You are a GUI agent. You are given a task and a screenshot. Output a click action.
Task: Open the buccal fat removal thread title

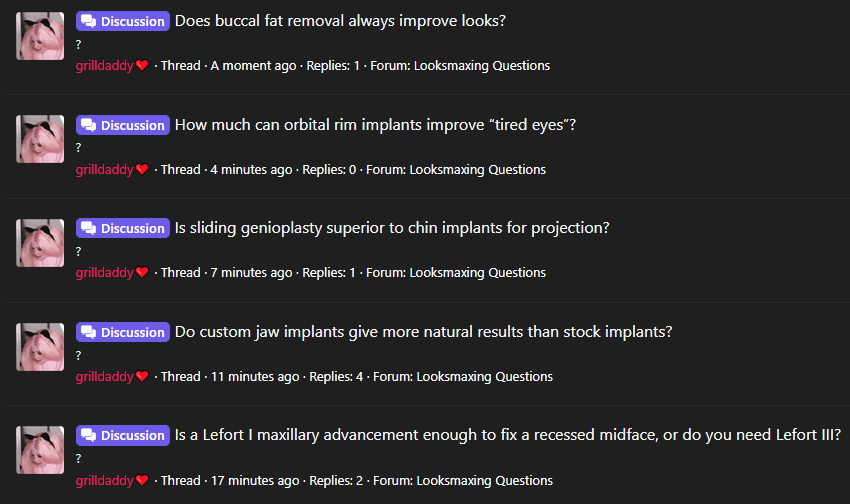pos(340,21)
